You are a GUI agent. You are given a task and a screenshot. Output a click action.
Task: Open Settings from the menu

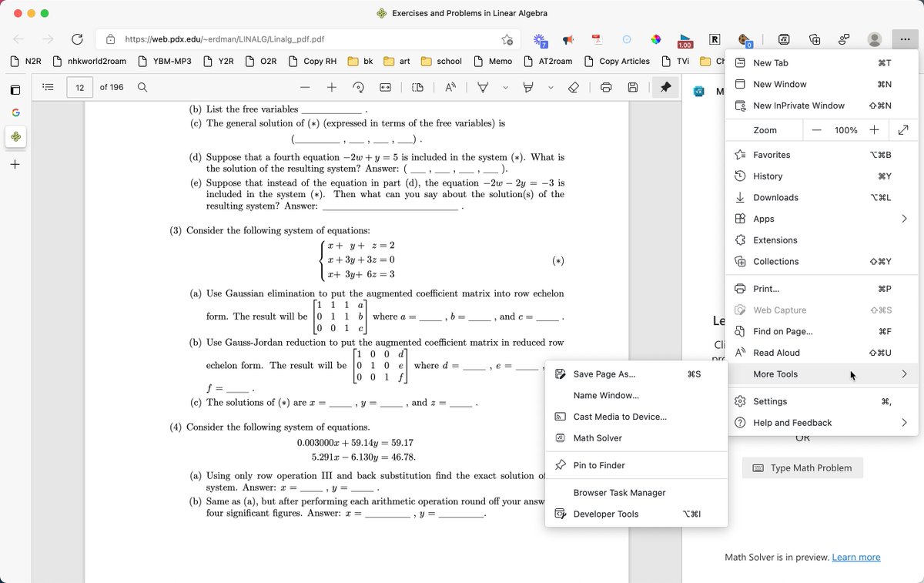tap(822, 401)
